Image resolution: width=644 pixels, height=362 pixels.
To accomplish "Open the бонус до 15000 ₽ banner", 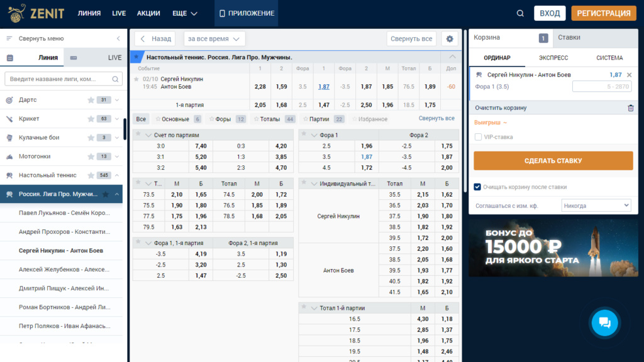I will pyautogui.click(x=553, y=248).
